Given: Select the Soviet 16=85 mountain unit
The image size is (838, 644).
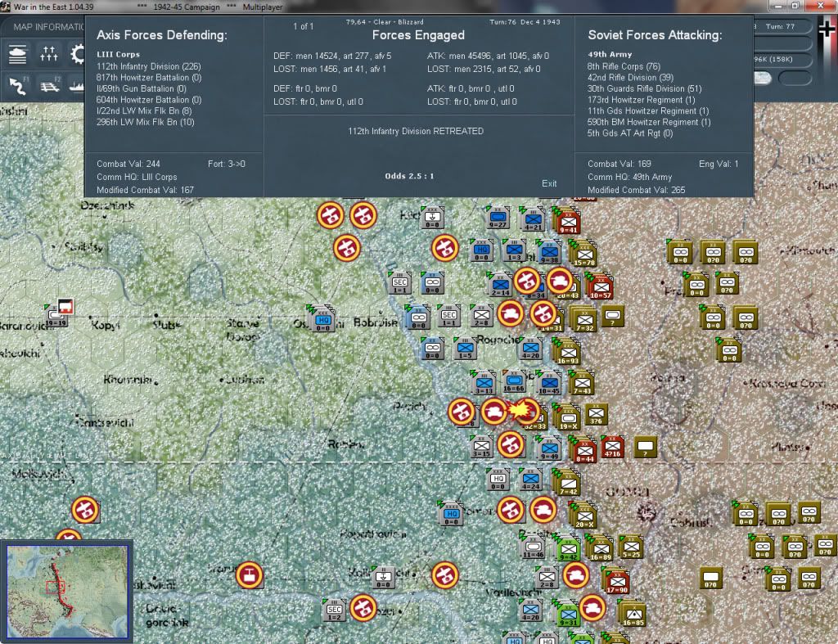Looking at the screenshot, I should click(633, 614).
